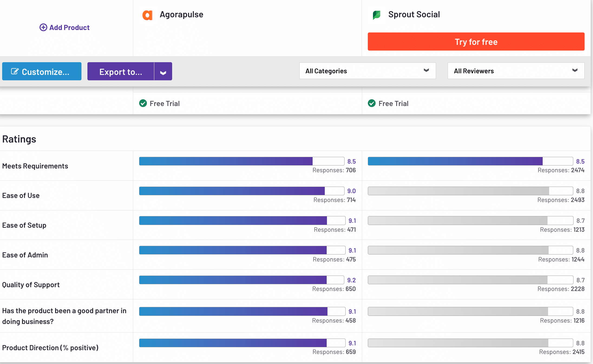
Task: Click the Ratings section heading
Action: (x=19, y=139)
